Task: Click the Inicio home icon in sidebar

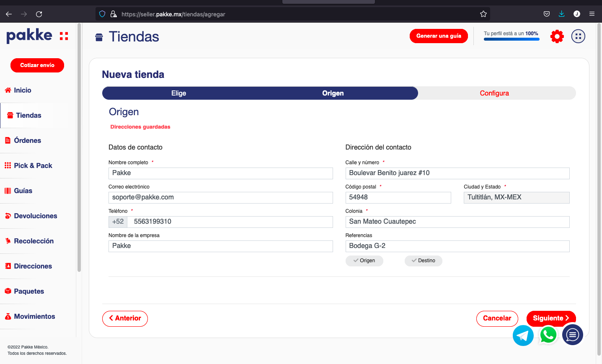Action: tap(8, 90)
